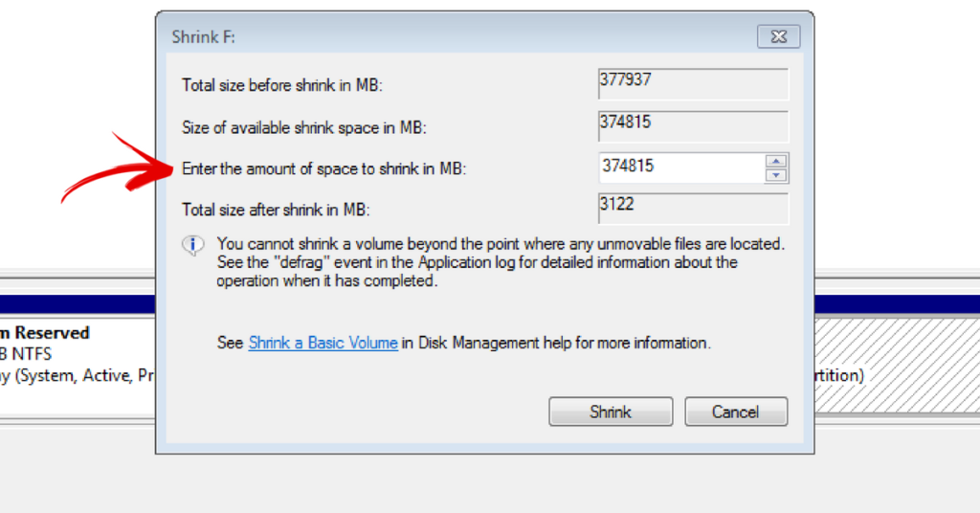This screenshot has height=513, width=980.
Task: Click the blue header bar above System Reserved
Action: point(78,304)
